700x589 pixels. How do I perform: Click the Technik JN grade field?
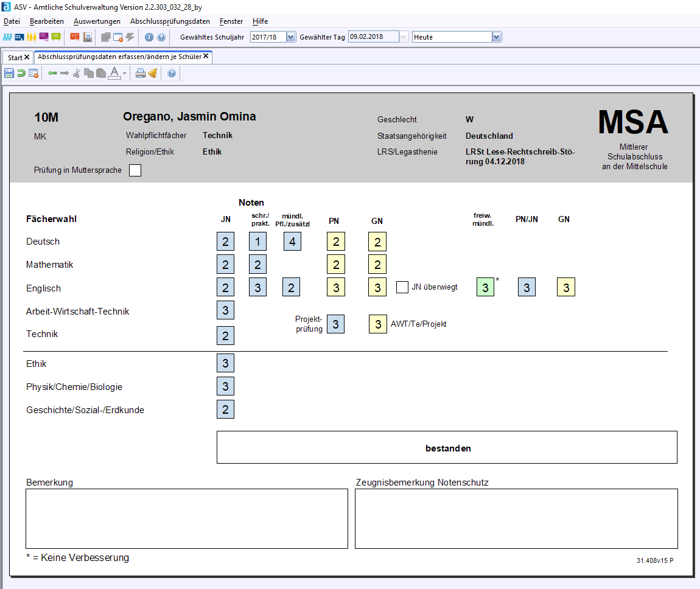click(x=225, y=335)
